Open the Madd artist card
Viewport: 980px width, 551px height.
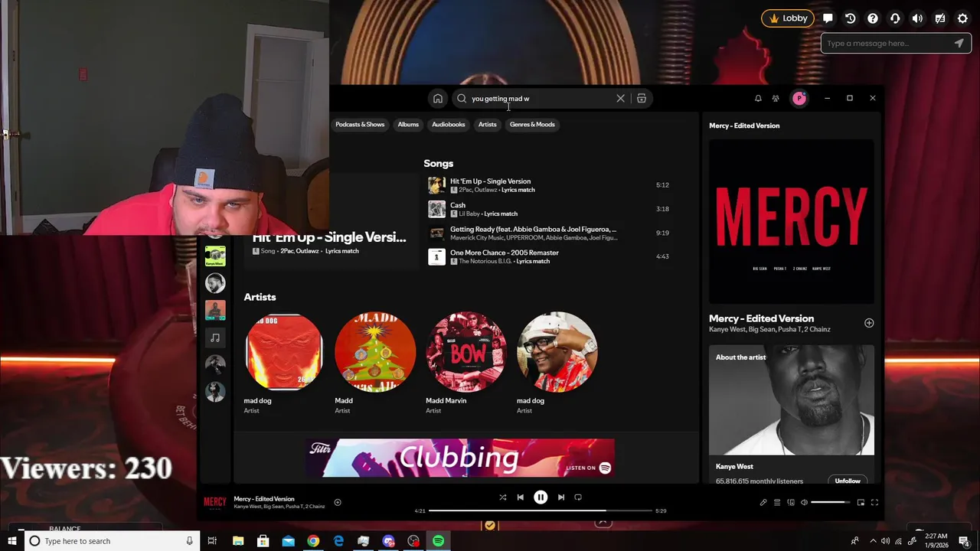point(375,364)
